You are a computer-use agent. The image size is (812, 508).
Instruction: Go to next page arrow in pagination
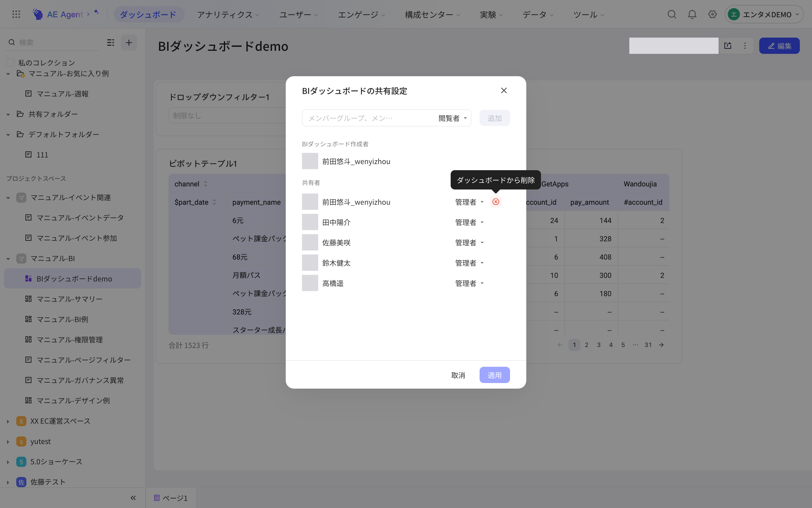(x=661, y=345)
